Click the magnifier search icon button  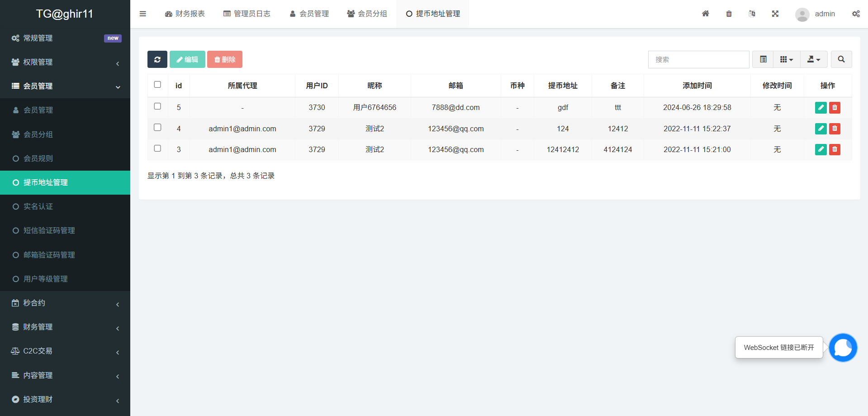pos(841,59)
